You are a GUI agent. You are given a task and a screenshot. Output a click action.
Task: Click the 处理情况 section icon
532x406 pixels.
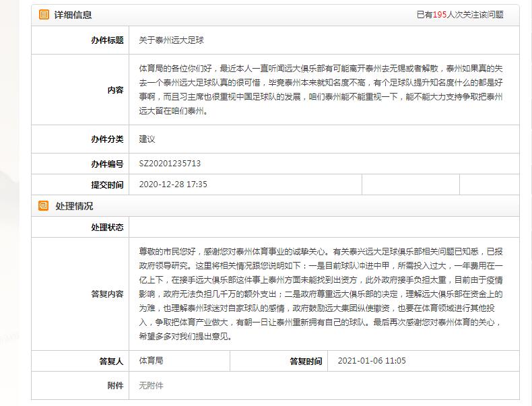pyautogui.click(x=43, y=206)
